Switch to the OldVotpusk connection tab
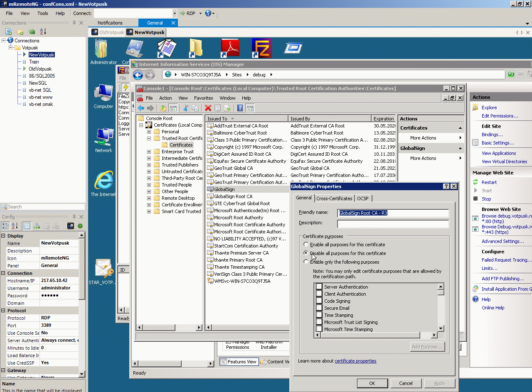The image size is (532, 392). 108,32
